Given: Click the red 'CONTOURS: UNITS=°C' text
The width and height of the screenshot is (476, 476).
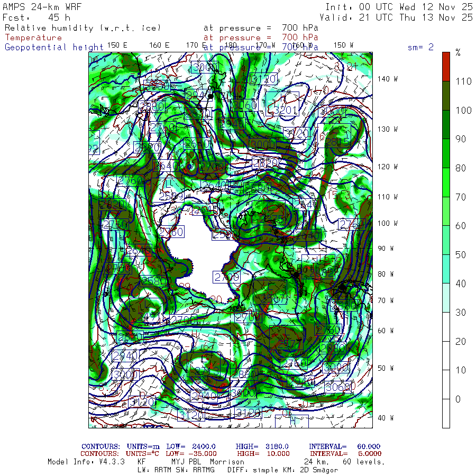Looking at the screenshot, I should [x=120, y=454].
